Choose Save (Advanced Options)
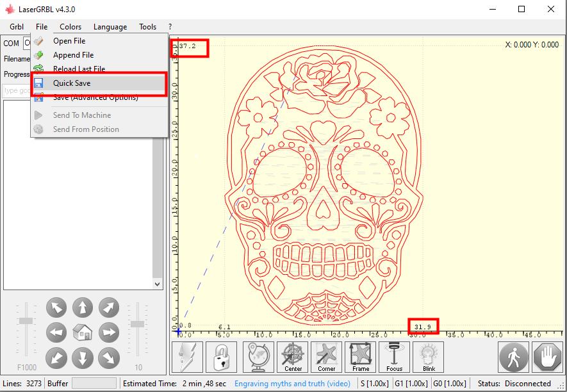The width and height of the screenshot is (567, 392). tap(99, 97)
